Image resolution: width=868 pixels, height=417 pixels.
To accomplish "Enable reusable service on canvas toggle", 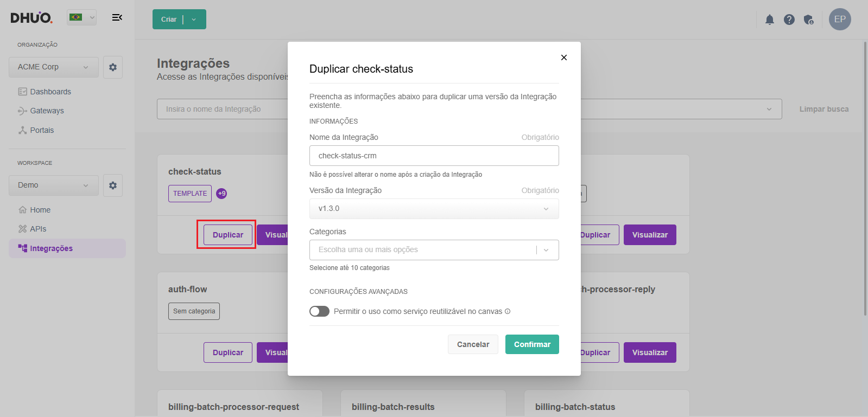I will [319, 311].
